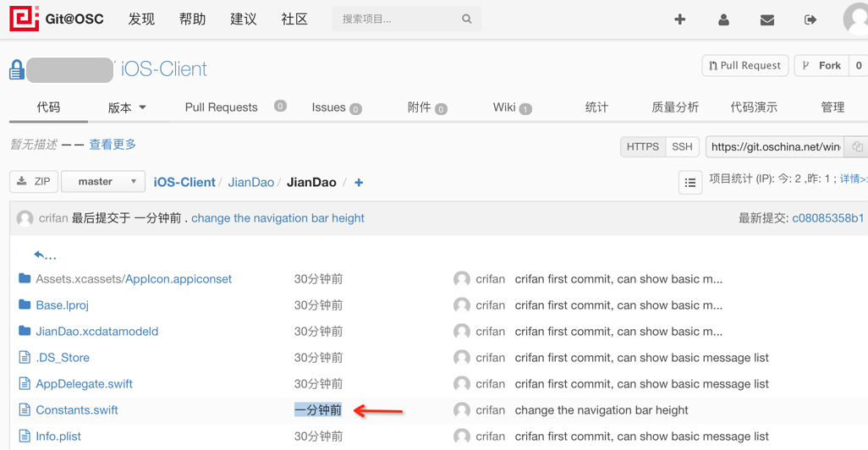This screenshot has height=450, width=868.
Task: Click the search magnifier icon
Action: coord(467,19)
